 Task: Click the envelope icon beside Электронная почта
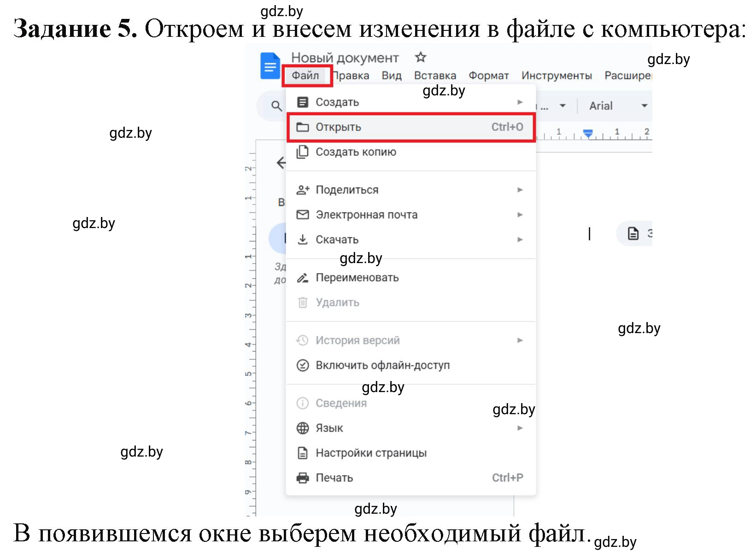(x=302, y=215)
